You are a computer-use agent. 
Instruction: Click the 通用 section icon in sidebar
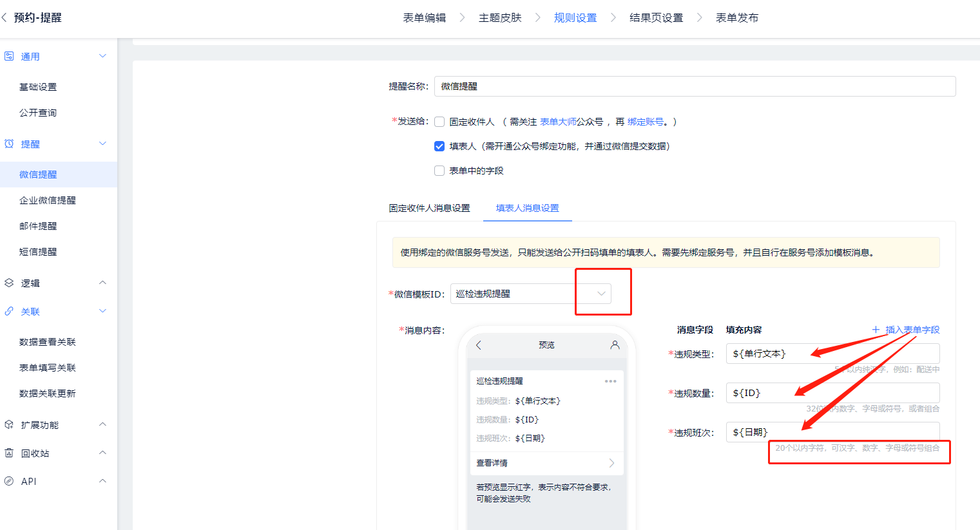9,57
